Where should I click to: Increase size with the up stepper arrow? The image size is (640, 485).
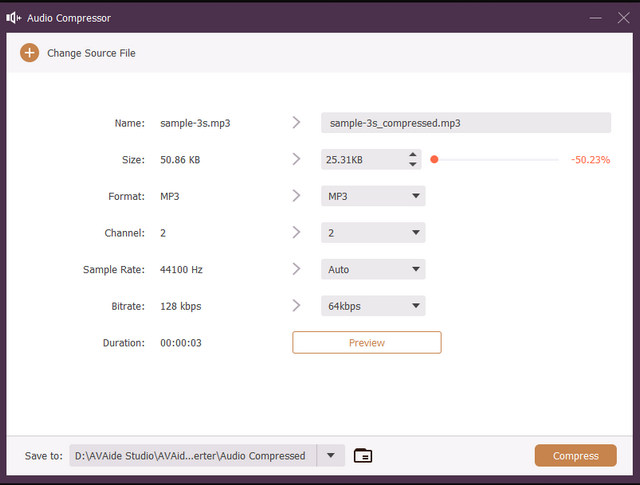[412, 155]
